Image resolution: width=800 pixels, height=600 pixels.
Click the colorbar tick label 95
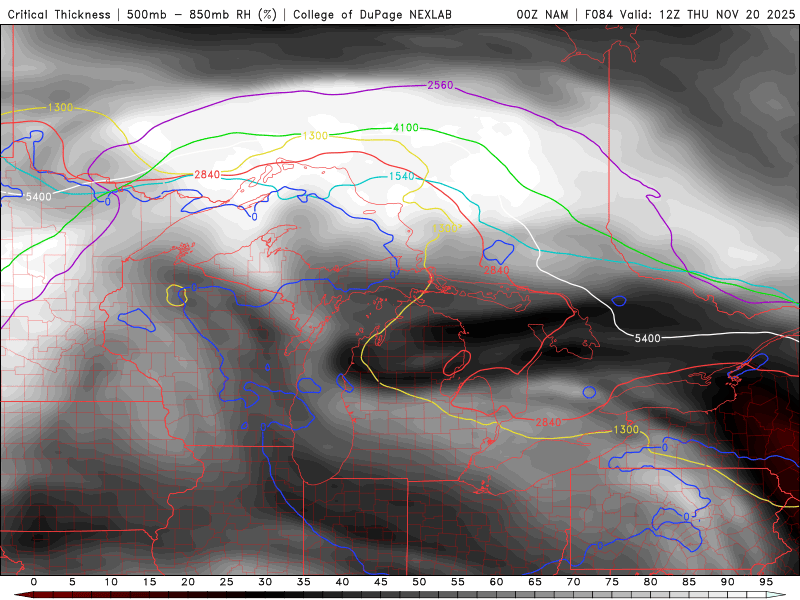pyautogui.click(x=766, y=582)
